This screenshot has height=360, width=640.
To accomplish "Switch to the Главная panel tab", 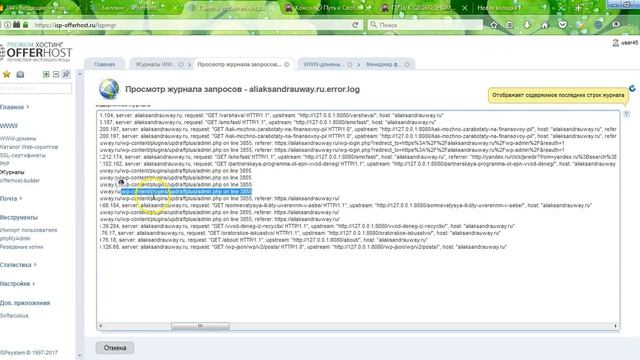I will [104, 64].
